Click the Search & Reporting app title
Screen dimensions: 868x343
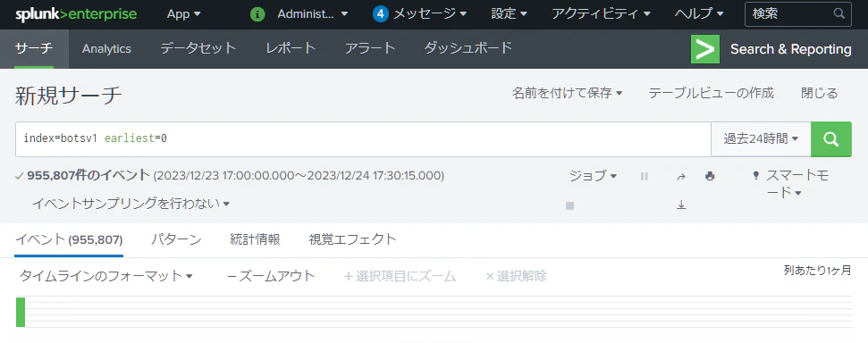(790, 49)
